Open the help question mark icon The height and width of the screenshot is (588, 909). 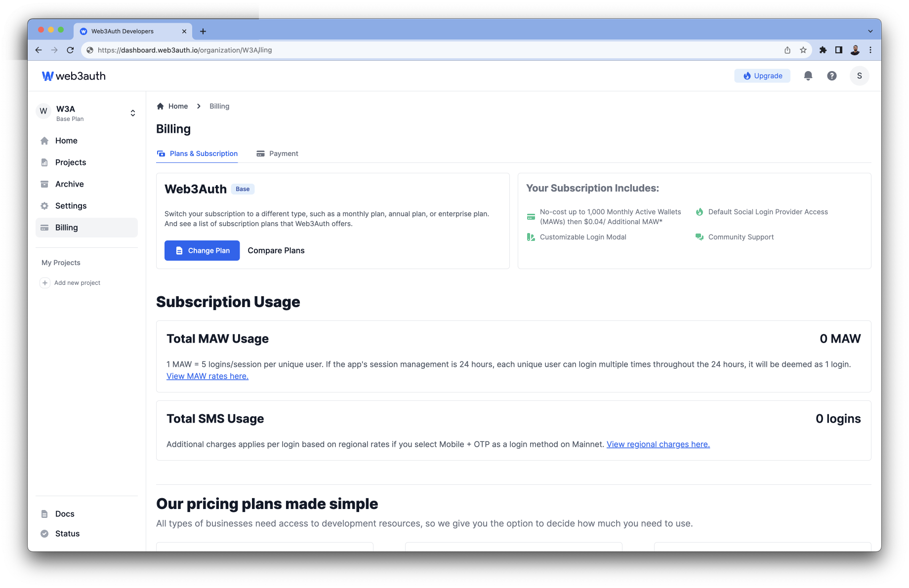[x=832, y=76]
